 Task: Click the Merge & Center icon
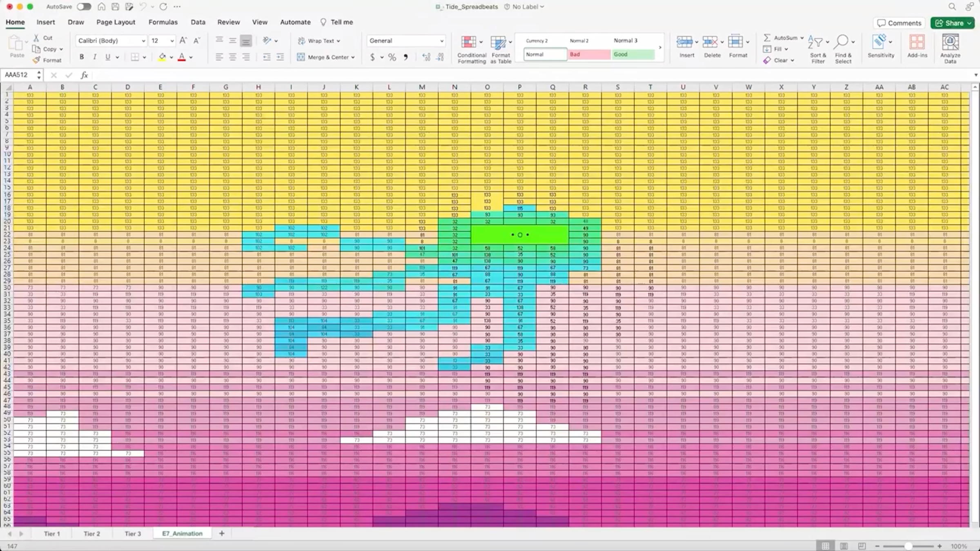301,57
